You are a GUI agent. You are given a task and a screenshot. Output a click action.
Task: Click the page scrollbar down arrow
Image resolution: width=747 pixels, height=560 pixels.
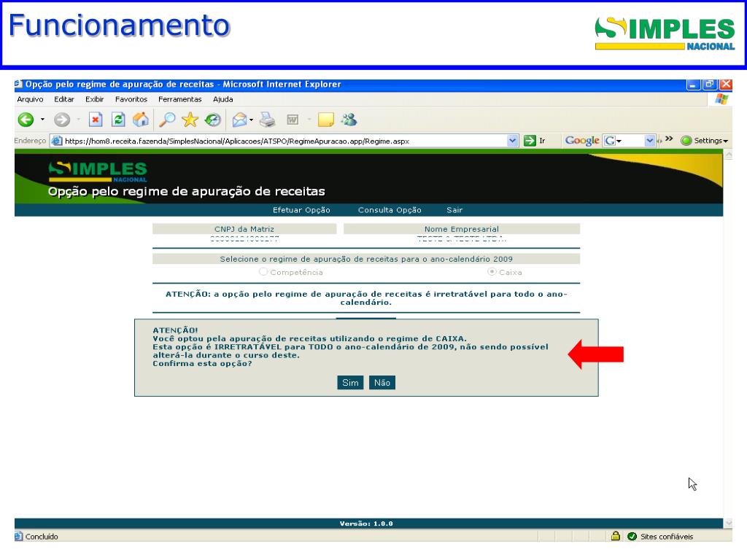(728, 524)
